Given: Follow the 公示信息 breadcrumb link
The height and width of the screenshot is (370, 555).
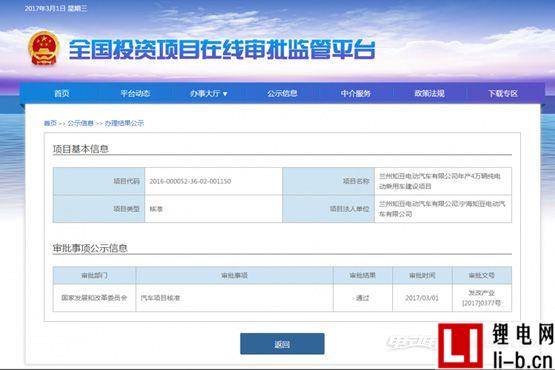Looking at the screenshot, I should click(x=80, y=123).
